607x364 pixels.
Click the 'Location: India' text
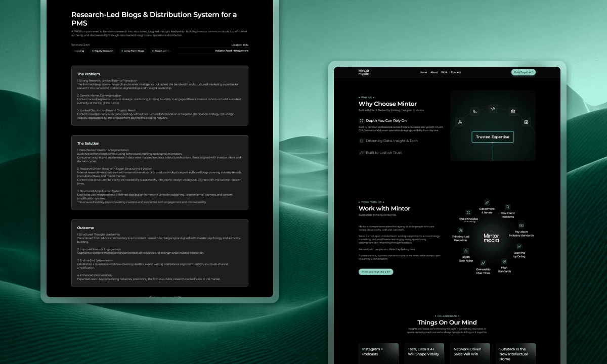(x=240, y=45)
